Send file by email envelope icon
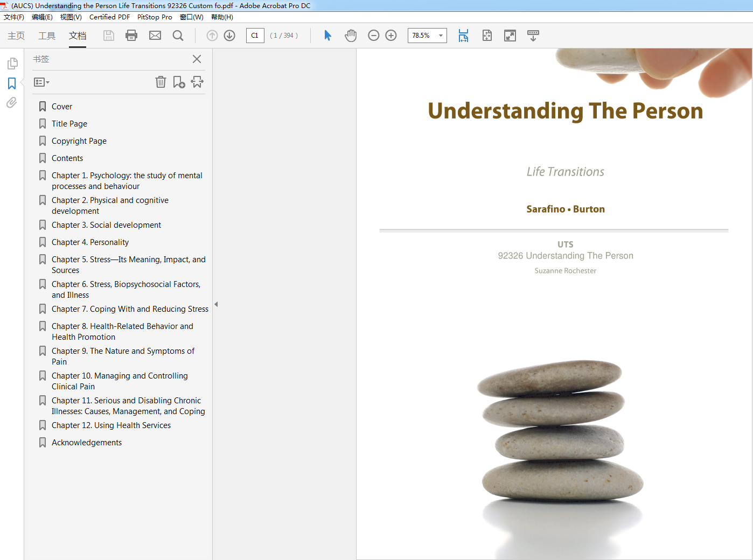The image size is (753, 560). coord(155,36)
